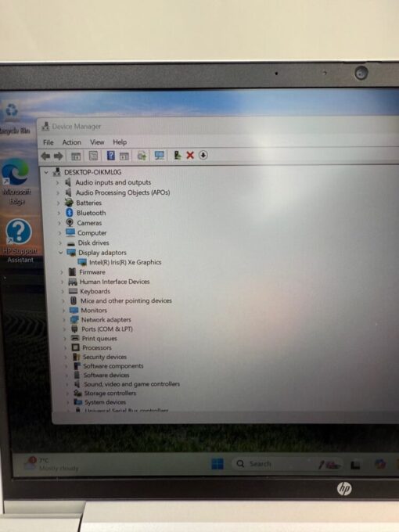Click the Security devices key icon
The width and height of the screenshot is (399, 532).
(x=77, y=357)
